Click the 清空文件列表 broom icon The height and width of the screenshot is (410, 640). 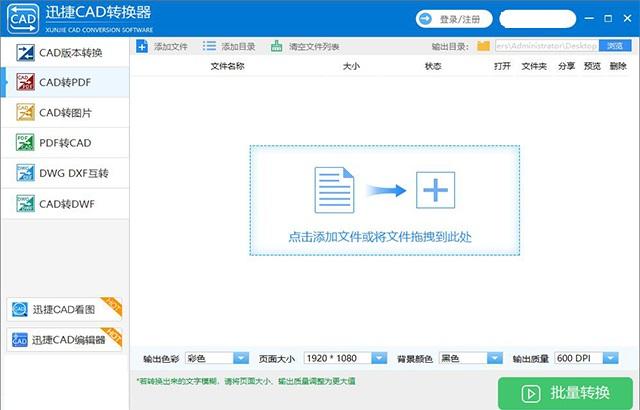[x=276, y=46]
